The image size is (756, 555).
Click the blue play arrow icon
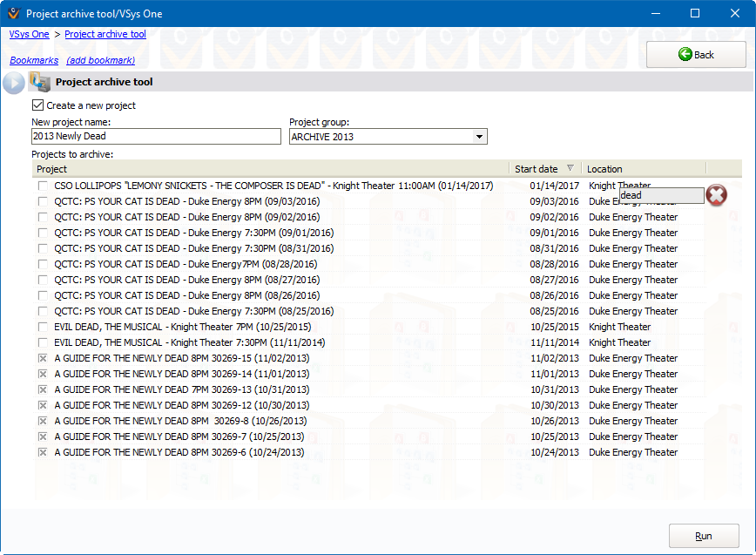coord(14,83)
